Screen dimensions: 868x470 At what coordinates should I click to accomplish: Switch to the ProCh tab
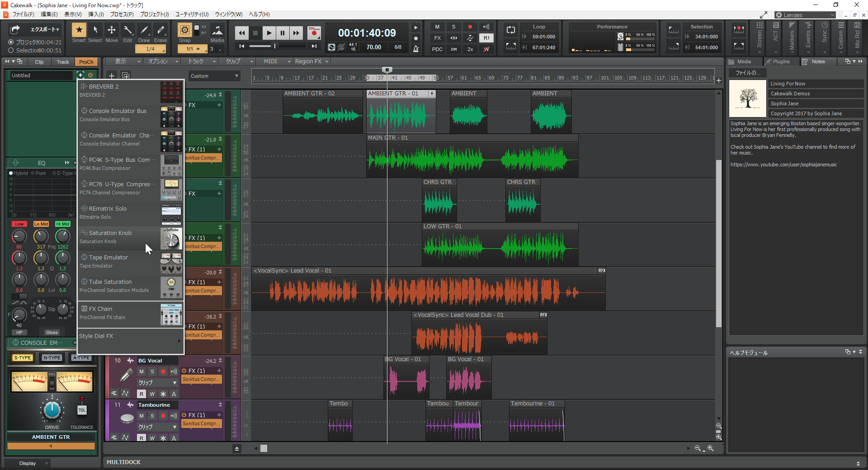coord(86,62)
